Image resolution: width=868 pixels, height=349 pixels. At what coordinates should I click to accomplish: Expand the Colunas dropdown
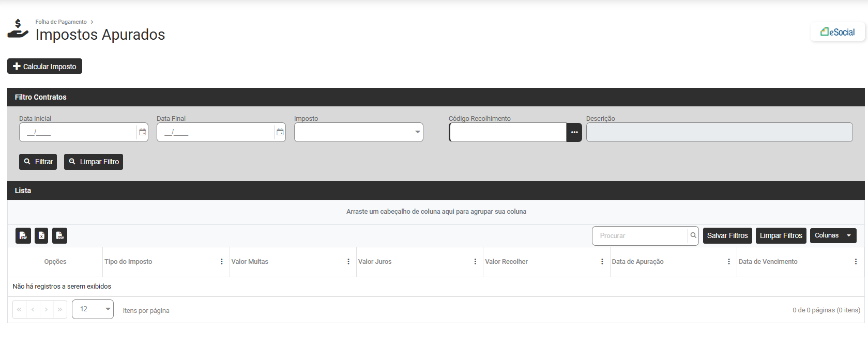click(833, 235)
